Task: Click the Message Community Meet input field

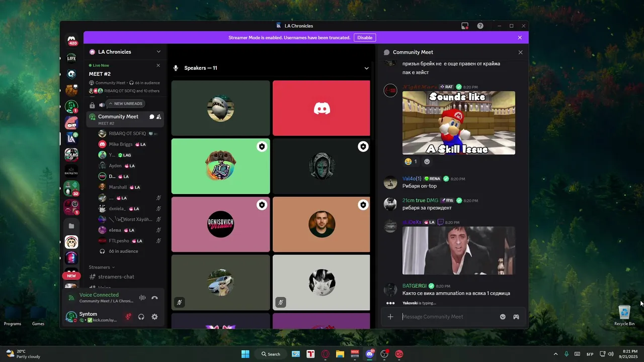Action: pyautogui.click(x=448, y=317)
